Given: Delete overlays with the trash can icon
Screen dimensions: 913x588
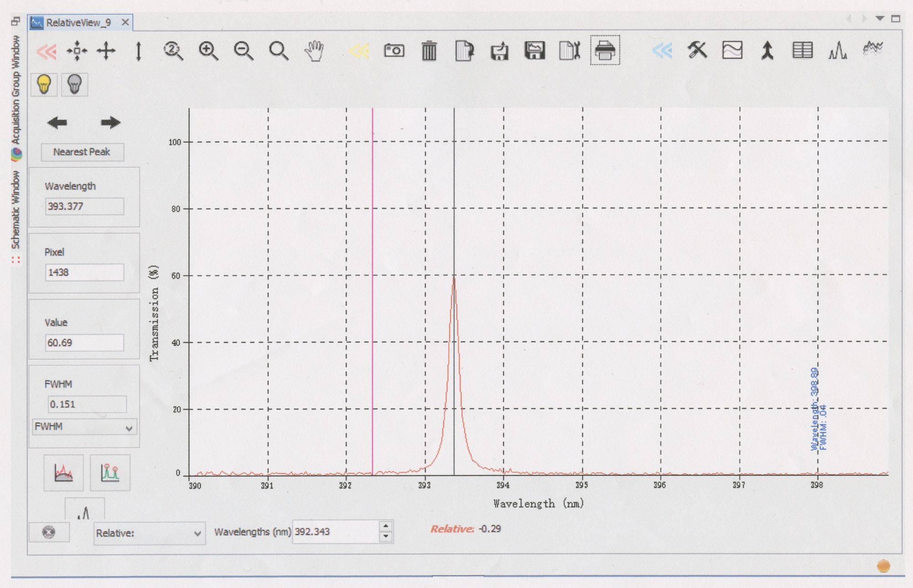Looking at the screenshot, I should click(x=429, y=50).
